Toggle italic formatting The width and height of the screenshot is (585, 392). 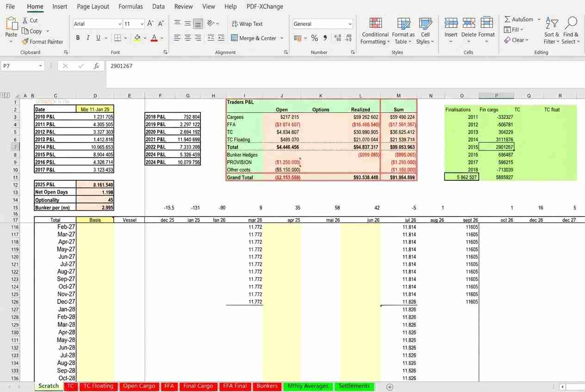coord(88,38)
